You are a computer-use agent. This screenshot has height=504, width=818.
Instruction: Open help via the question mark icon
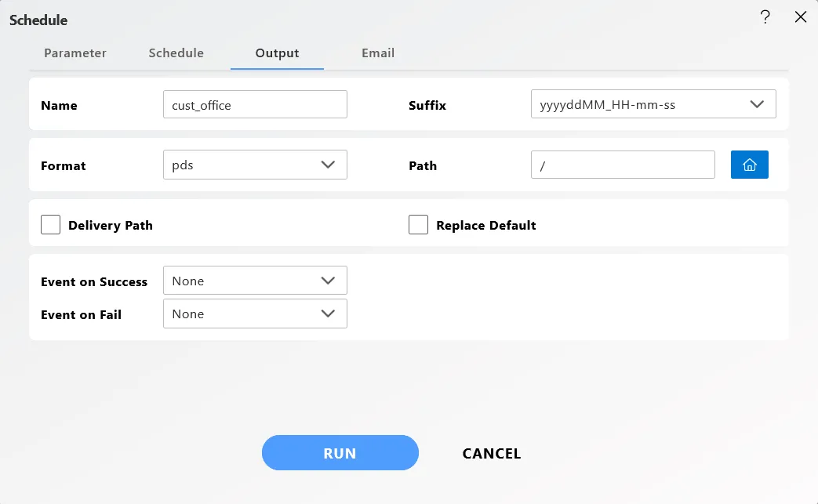(x=765, y=17)
